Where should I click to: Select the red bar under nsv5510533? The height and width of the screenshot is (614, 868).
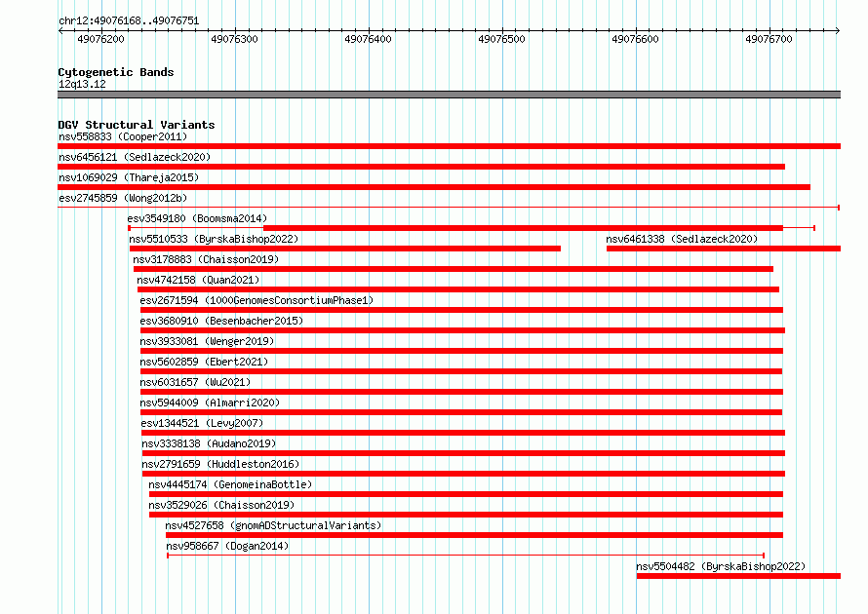(345, 249)
